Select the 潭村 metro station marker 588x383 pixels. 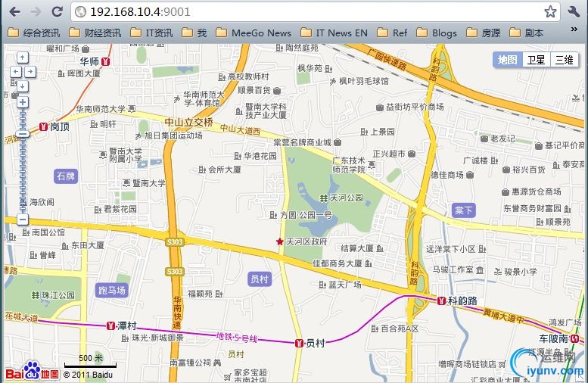110,325
